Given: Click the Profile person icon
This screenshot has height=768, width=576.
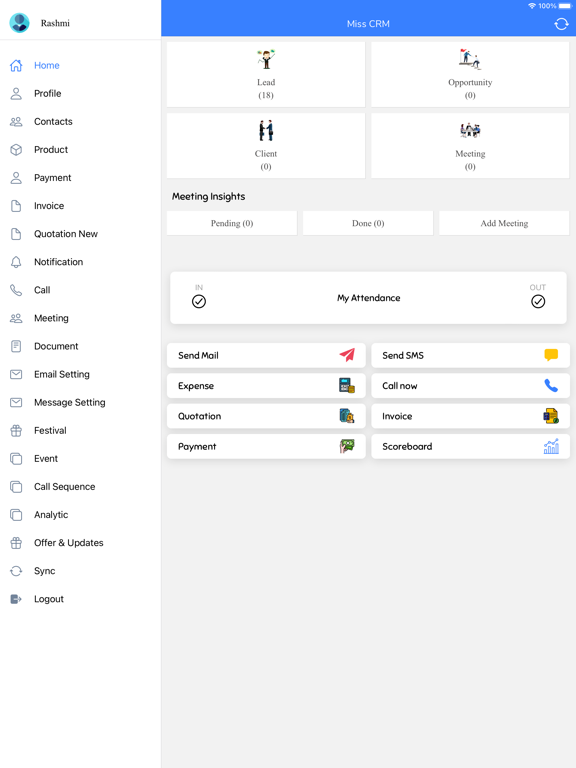Looking at the screenshot, I should click(x=16, y=94).
